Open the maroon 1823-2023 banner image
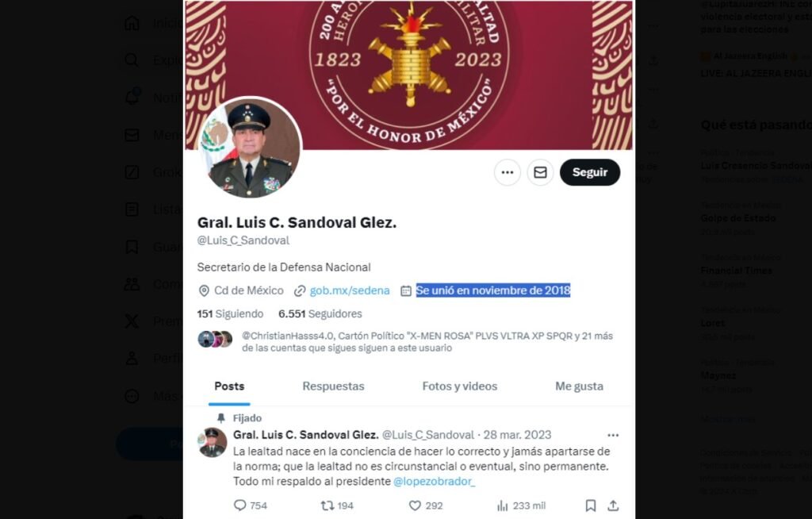 tap(409, 75)
